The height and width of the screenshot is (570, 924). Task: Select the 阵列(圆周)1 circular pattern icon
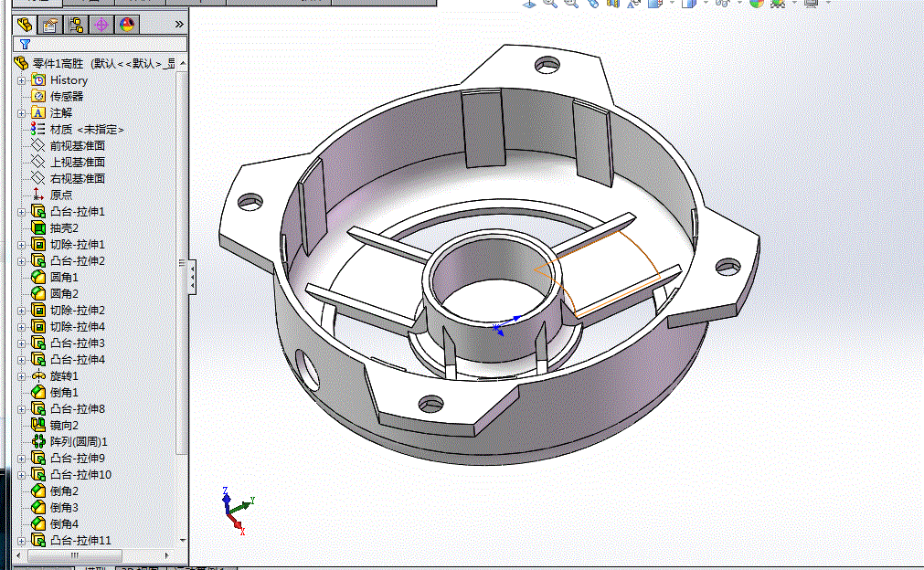pos(38,441)
